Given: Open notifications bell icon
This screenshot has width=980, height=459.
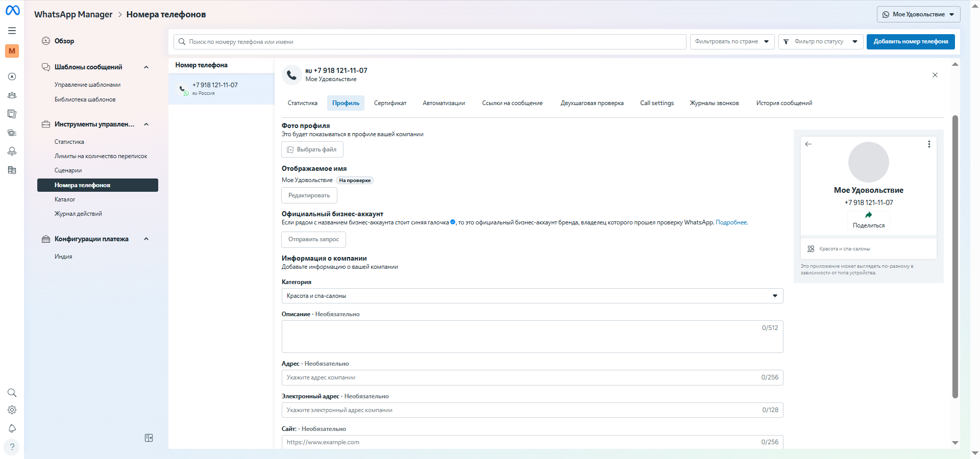Looking at the screenshot, I should [x=12, y=428].
